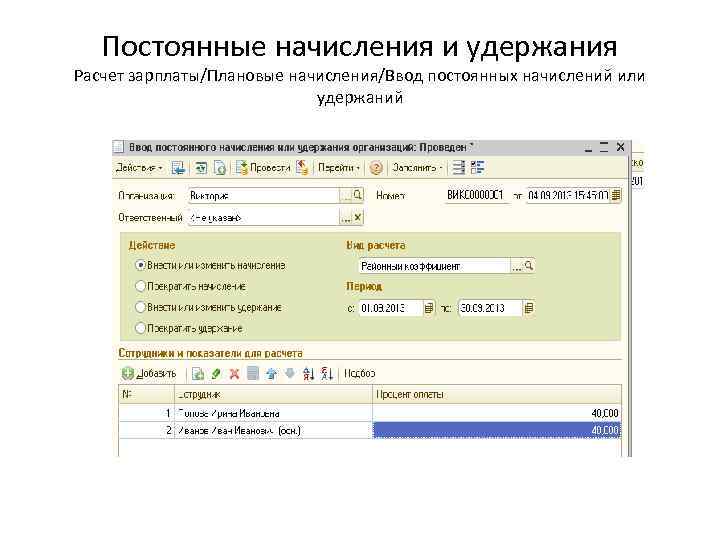Click the Организация input field

click(x=264, y=196)
